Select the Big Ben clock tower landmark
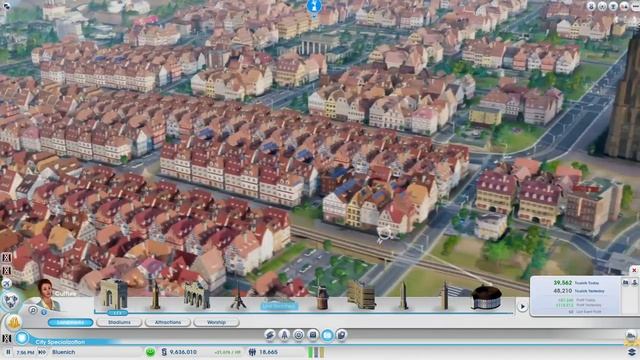 click(x=155, y=296)
